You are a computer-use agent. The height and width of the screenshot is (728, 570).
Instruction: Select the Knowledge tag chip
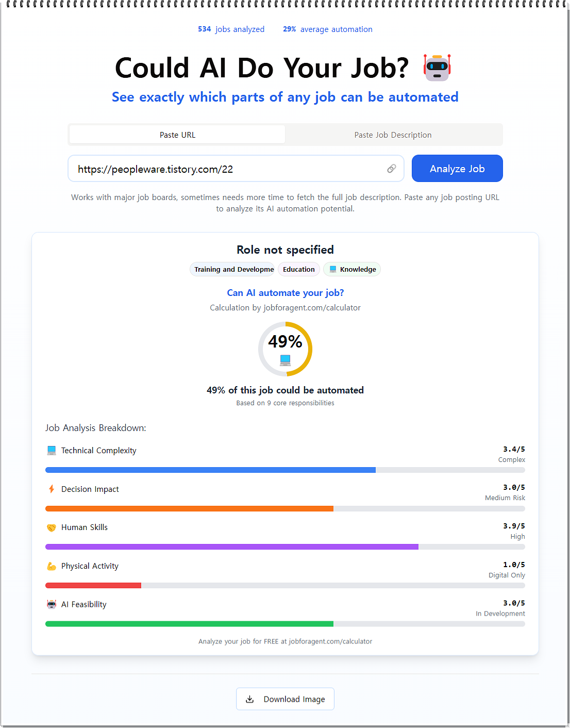[x=353, y=269]
